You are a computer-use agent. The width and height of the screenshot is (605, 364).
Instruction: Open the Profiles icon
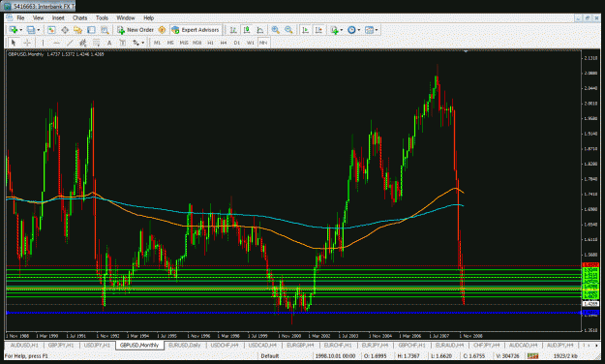pyautogui.click(x=31, y=30)
